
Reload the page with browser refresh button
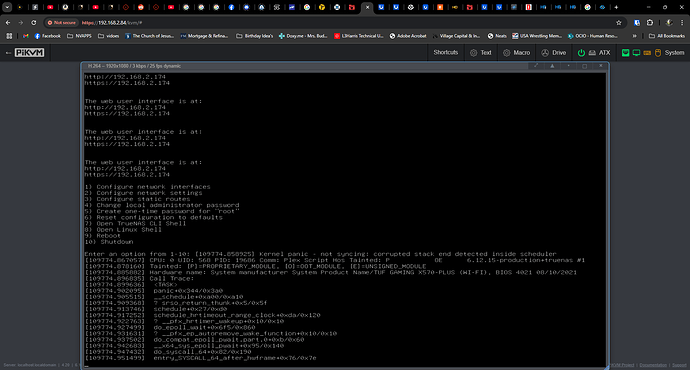pyautogui.click(x=33, y=22)
